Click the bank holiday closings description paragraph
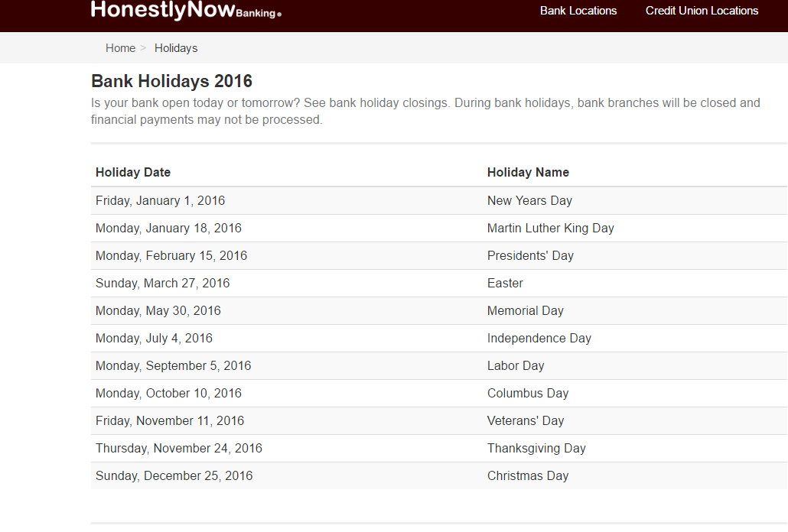The image size is (788, 532). tap(425, 112)
